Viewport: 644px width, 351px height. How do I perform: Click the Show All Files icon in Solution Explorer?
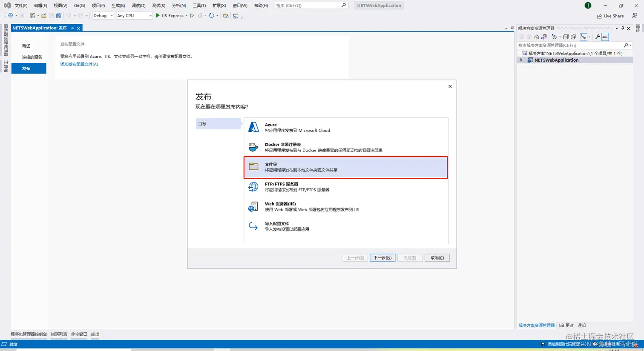(573, 37)
